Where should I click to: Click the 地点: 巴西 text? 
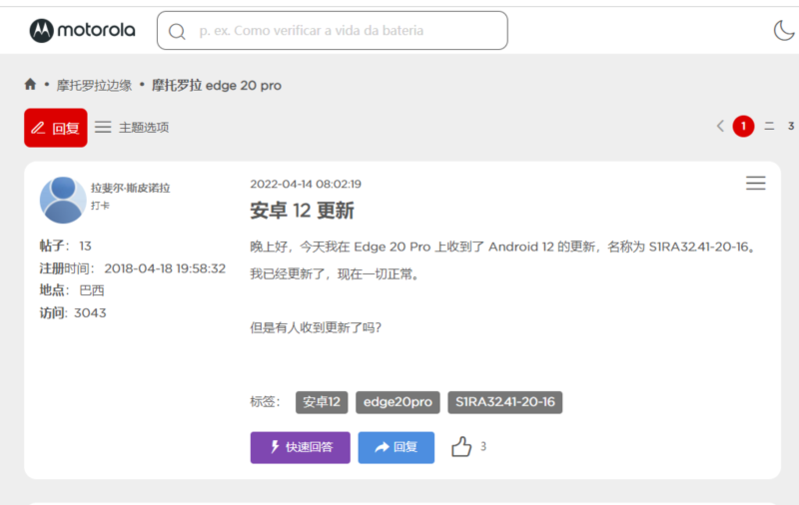pyautogui.click(x=72, y=290)
